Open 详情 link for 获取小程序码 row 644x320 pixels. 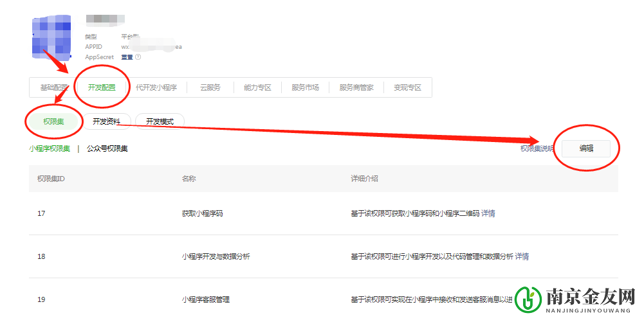(488, 213)
